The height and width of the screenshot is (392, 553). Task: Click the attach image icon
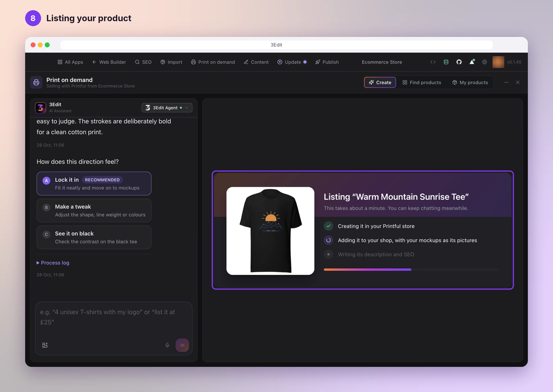point(45,345)
